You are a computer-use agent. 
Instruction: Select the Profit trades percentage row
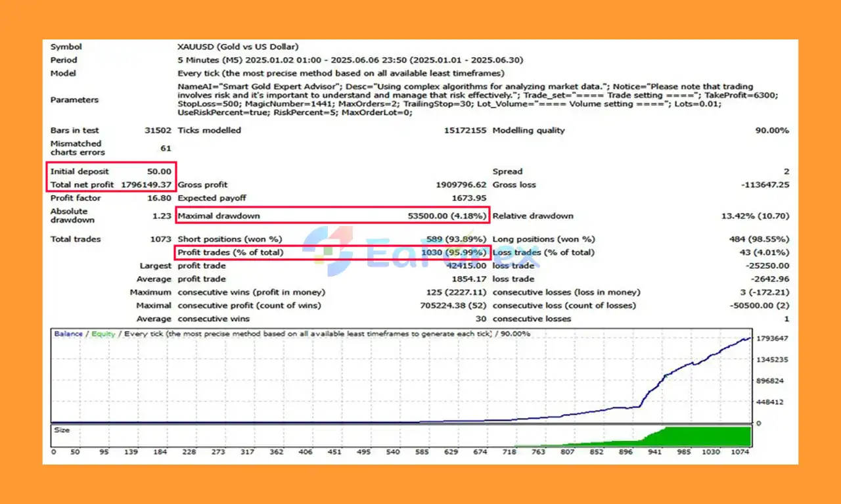pyautogui.click(x=332, y=252)
